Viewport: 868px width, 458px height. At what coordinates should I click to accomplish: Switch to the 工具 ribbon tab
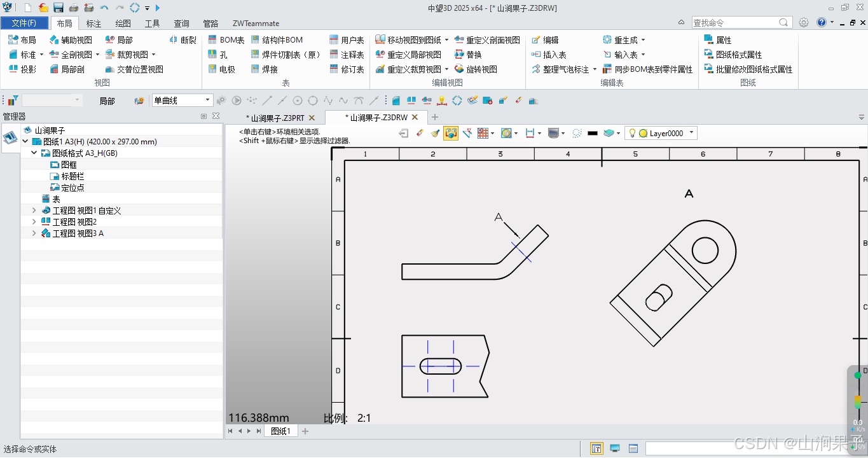152,24
